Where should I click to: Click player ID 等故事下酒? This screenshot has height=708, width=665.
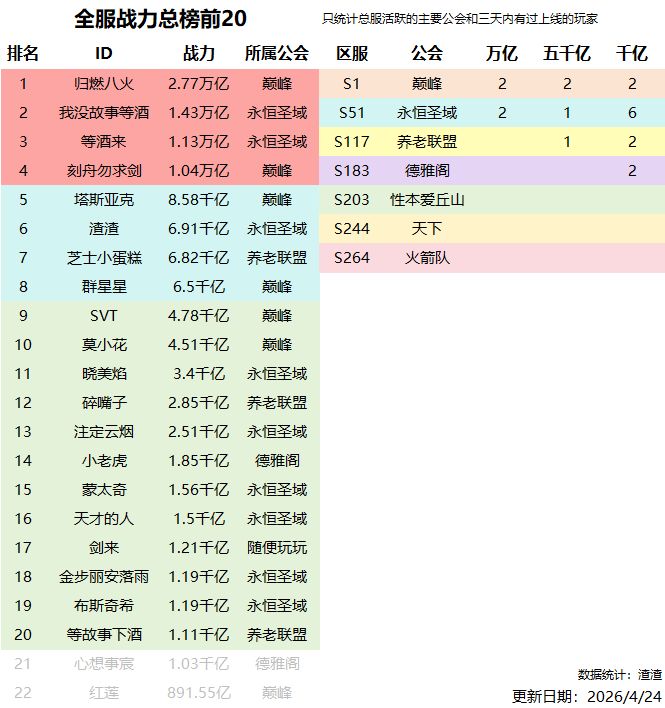click(x=104, y=634)
